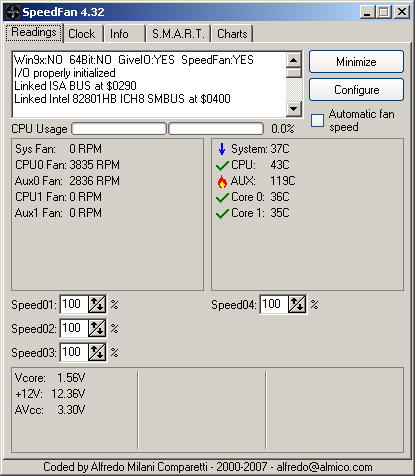Click green checkmark next to CPU temperature
This screenshot has width=415, height=476.
pyautogui.click(x=222, y=165)
